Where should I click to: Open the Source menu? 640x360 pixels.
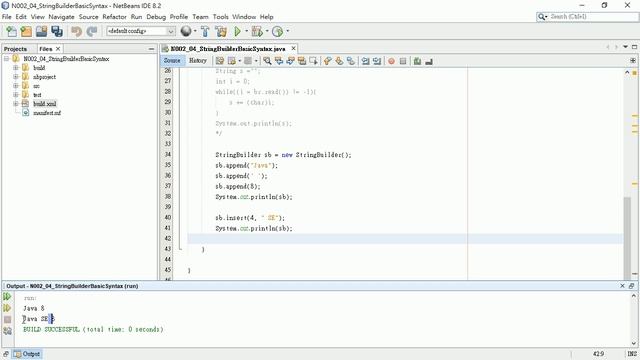88,17
